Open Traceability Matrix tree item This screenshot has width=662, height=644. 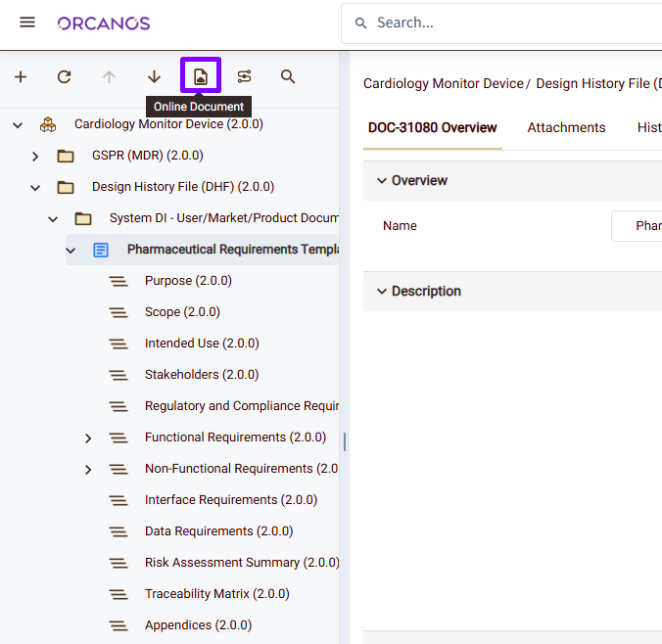216,594
